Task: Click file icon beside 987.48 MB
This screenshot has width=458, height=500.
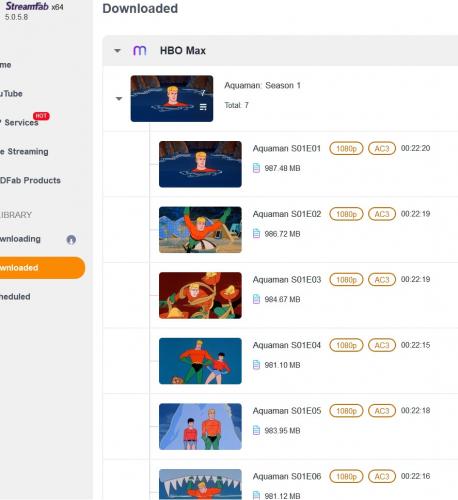Action: point(256,168)
